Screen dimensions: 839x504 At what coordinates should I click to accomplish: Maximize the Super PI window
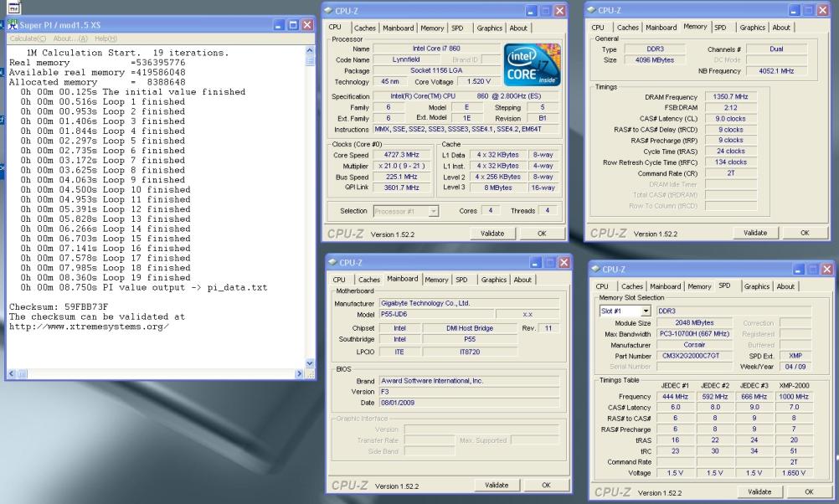pos(293,25)
